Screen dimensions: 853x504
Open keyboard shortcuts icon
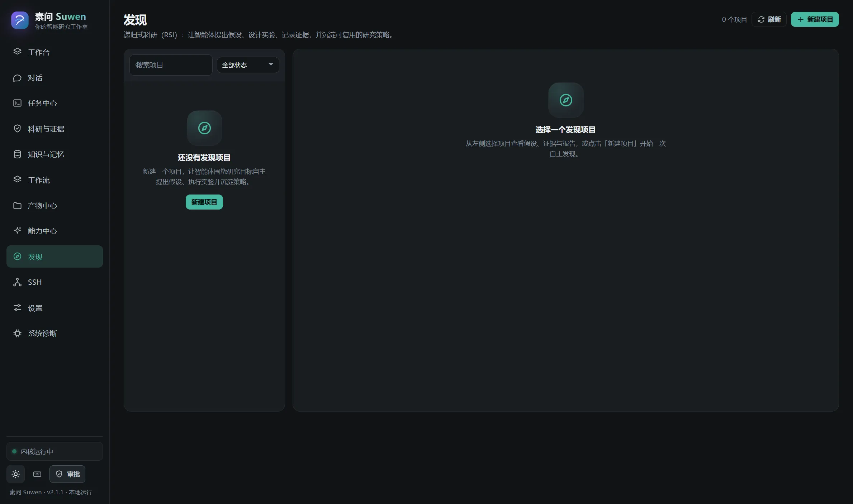37,474
